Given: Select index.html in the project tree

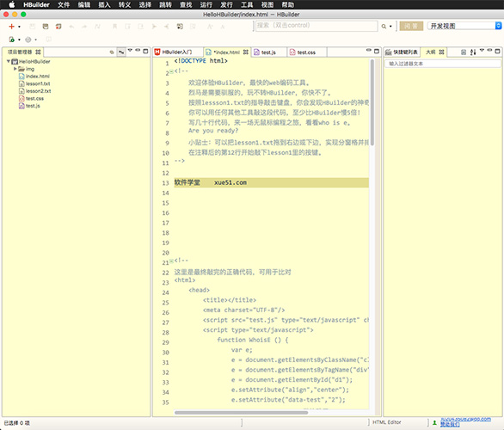Looking at the screenshot, I should (x=34, y=77).
